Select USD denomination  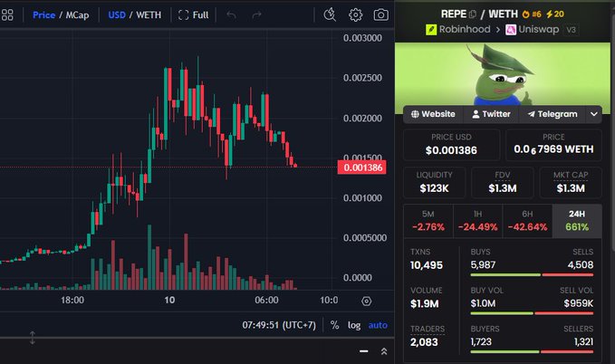click(117, 14)
